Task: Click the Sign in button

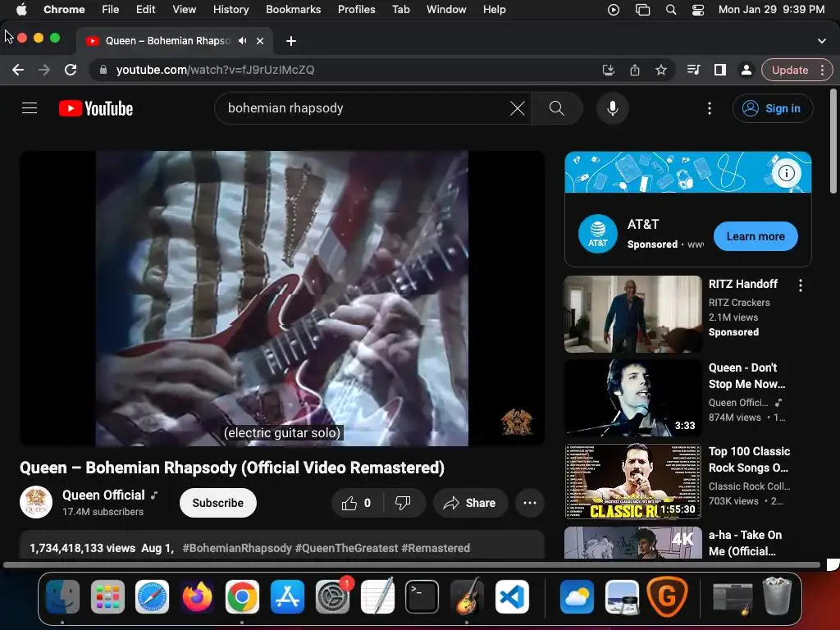Action: coord(773,108)
